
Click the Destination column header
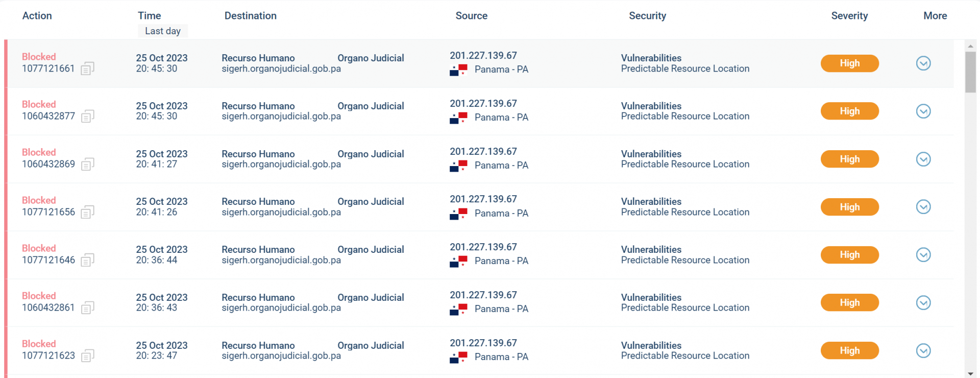(251, 16)
